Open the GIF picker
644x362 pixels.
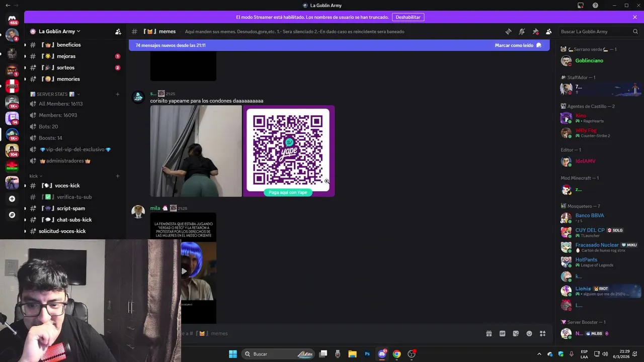tap(502, 333)
